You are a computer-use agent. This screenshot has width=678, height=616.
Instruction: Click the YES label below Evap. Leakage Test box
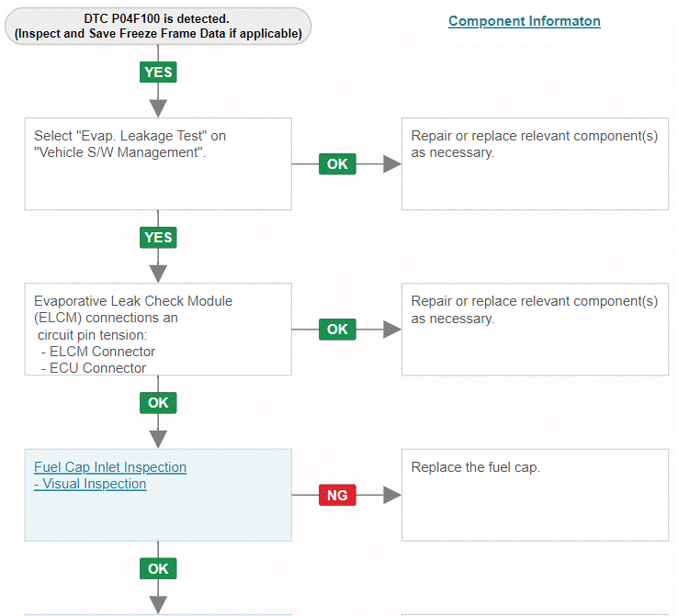pyautogui.click(x=158, y=238)
